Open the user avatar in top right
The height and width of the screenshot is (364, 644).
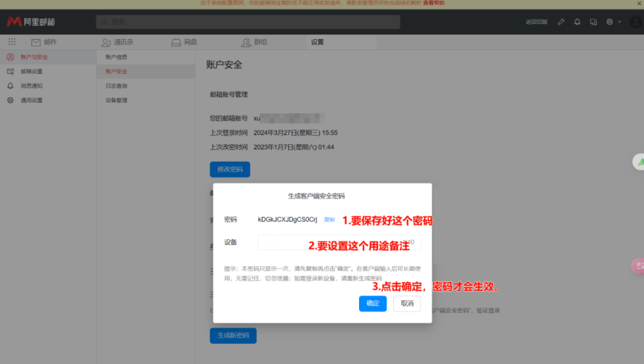click(x=636, y=22)
